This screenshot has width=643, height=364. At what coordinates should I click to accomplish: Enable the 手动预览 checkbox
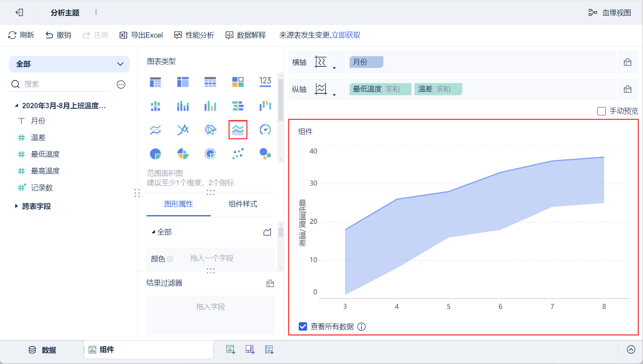(x=602, y=111)
